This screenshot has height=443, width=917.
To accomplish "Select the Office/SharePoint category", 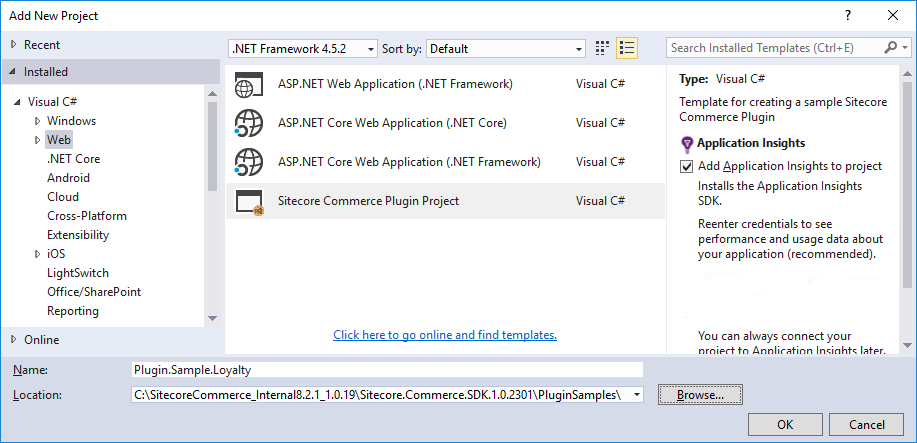I will (x=94, y=291).
